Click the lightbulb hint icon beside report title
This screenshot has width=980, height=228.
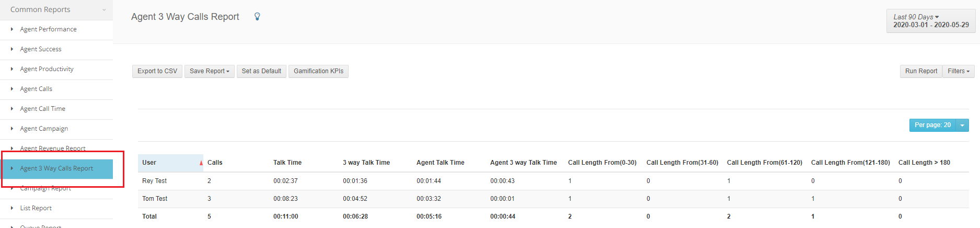tap(257, 17)
